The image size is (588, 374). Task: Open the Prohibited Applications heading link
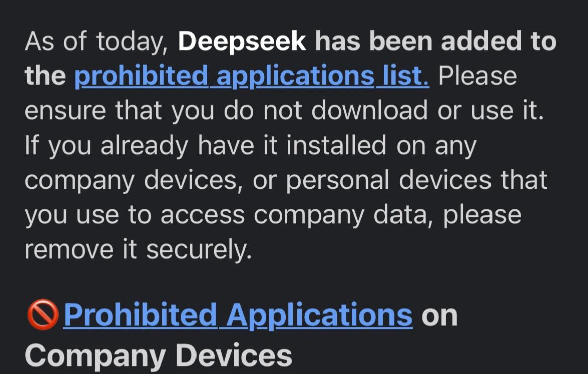(x=238, y=316)
